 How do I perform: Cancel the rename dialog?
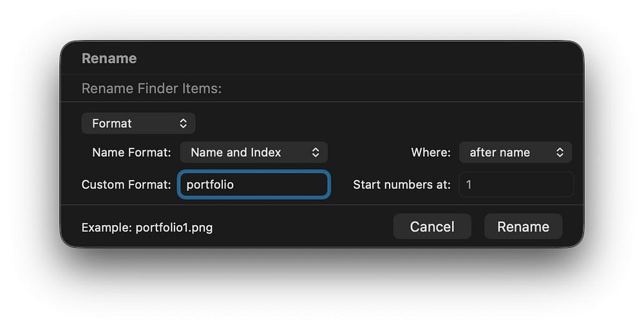pyautogui.click(x=432, y=226)
